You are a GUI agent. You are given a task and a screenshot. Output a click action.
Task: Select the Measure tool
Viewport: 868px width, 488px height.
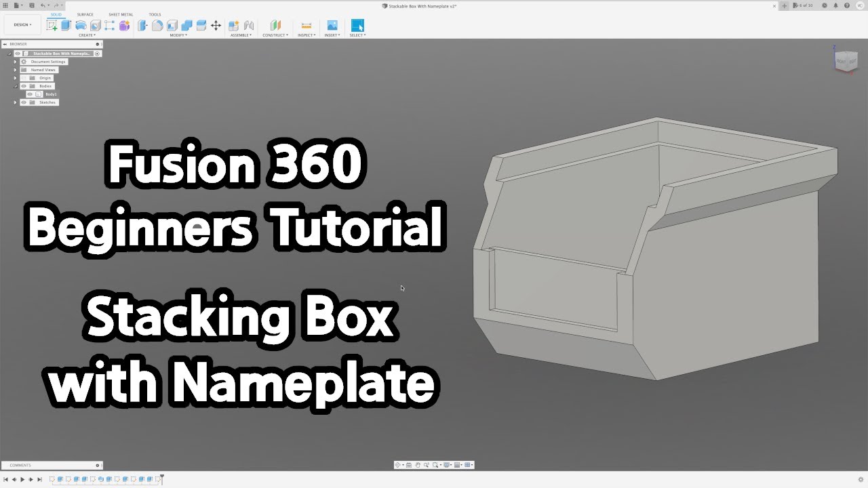[x=307, y=26]
